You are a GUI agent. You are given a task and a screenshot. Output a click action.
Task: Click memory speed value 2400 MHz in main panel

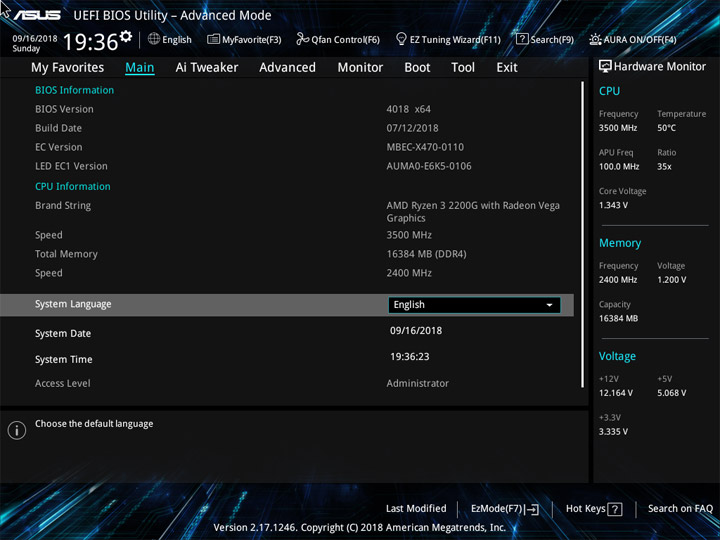[x=409, y=273]
